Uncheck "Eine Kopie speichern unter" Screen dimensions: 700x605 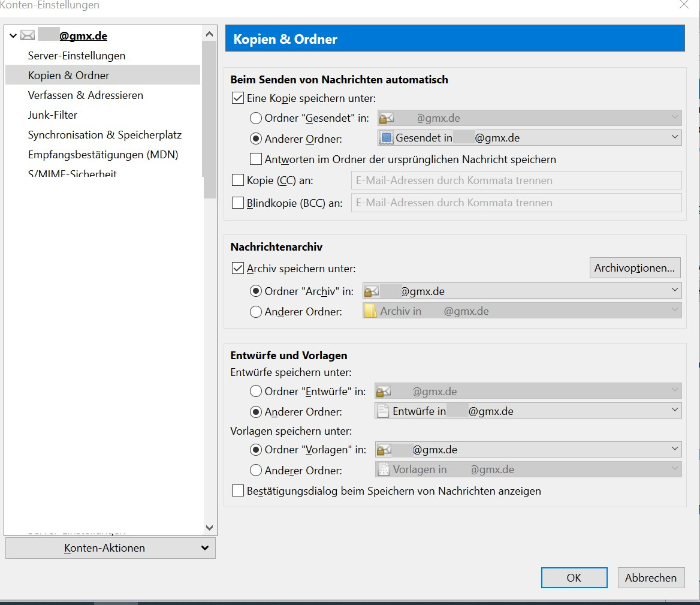[x=238, y=98]
